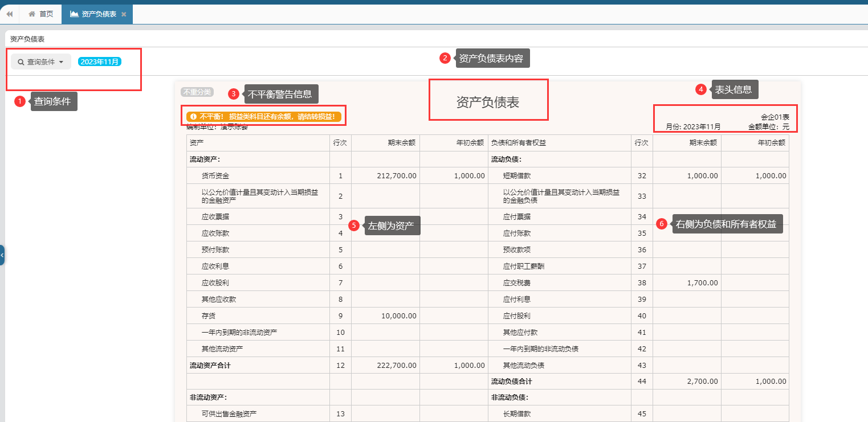
Task: Click the 应付股利 row label
Action: click(517, 316)
